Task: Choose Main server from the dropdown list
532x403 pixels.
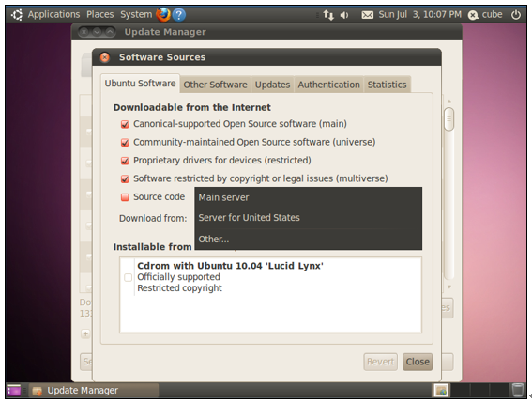Action: point(308,197)
